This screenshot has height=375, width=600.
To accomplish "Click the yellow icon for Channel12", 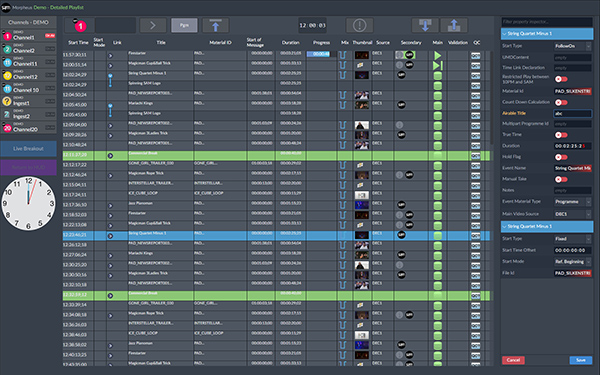I will click(7, 76).
